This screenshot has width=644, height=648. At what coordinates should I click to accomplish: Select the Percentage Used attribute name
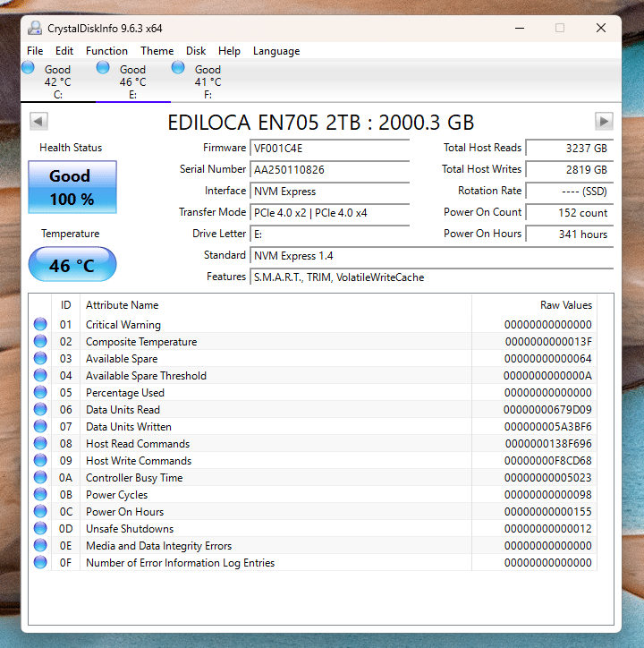pos(125,393)
